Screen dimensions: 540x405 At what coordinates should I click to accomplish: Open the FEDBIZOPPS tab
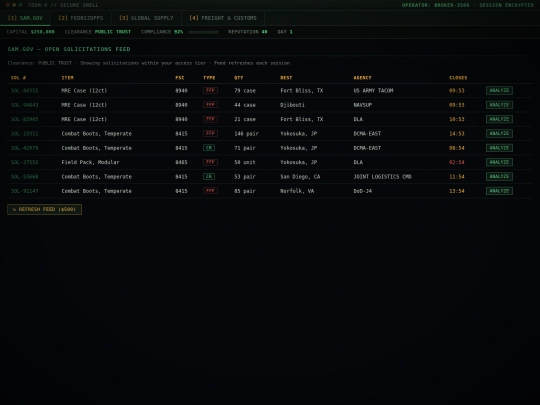point(81,18)
